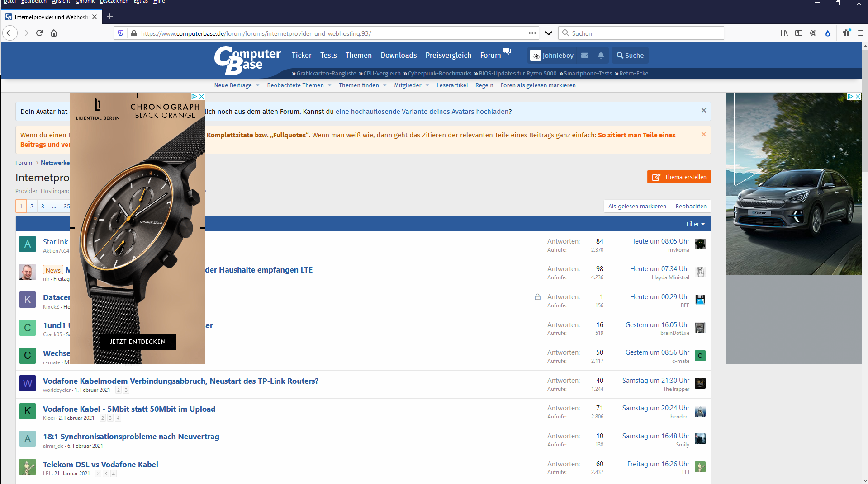Image resolution: width=868 pixels, height=484 pixels.
Task: Open the Firefox account icon
Action: click(x=813, y=33)
